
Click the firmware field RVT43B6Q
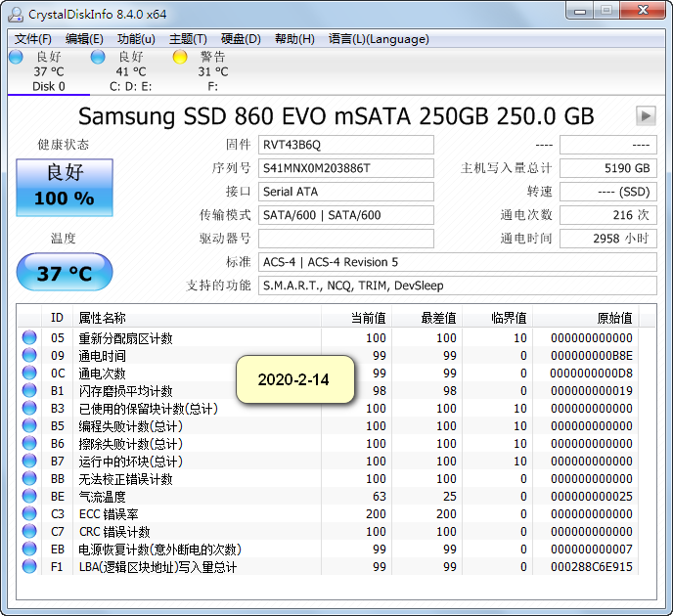coord(346,145)
